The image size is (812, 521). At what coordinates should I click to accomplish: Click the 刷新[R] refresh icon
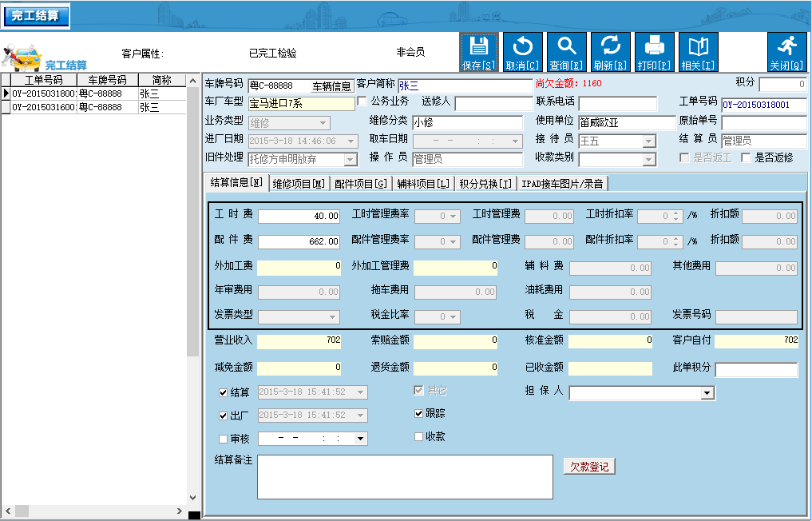point(611,52)
